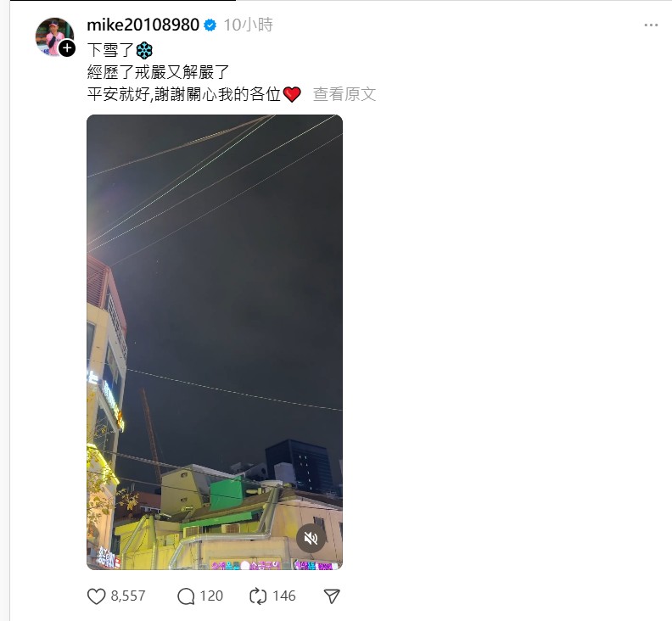This screenshot has width=672, height=621.
Task: Follow user via plus badge on avatar
Action: point(67,48)
